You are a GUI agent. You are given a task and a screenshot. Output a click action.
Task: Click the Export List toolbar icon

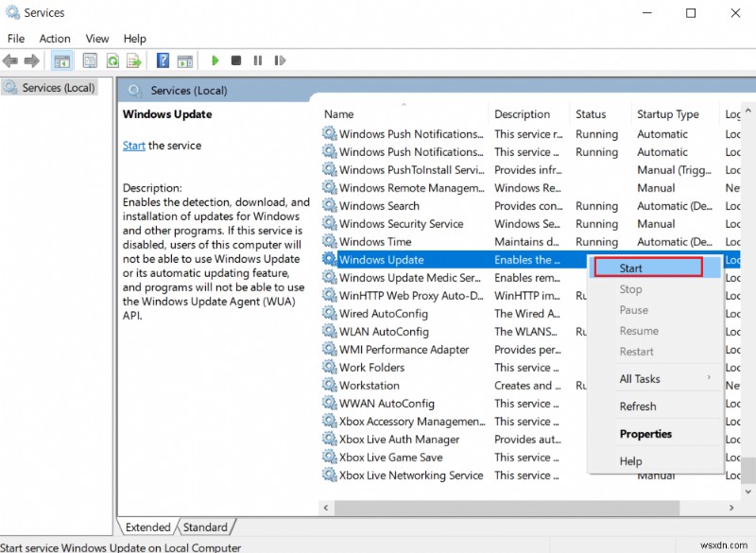coord(134,60)
